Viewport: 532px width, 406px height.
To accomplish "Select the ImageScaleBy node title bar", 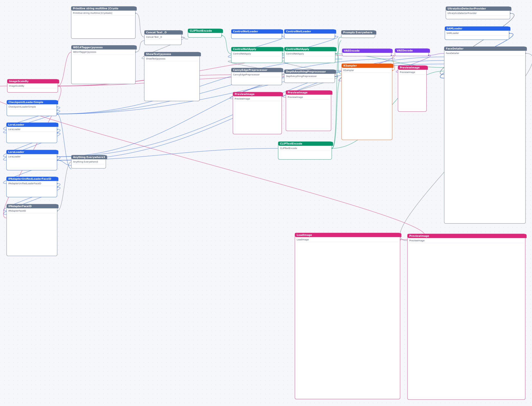I will [x=33, y=81].
